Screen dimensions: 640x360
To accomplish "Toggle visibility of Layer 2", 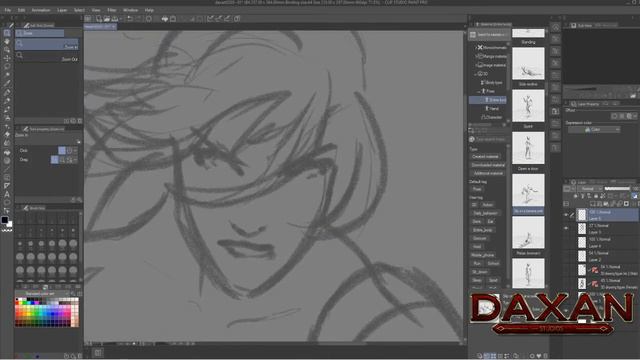I will pyautogui.click(x=566, y=256).
